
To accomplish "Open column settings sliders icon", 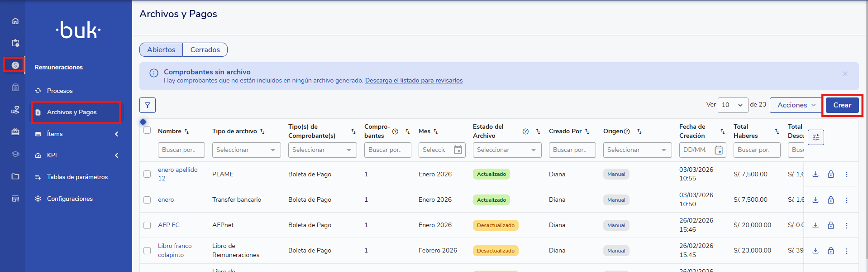I will pos(816,137).
